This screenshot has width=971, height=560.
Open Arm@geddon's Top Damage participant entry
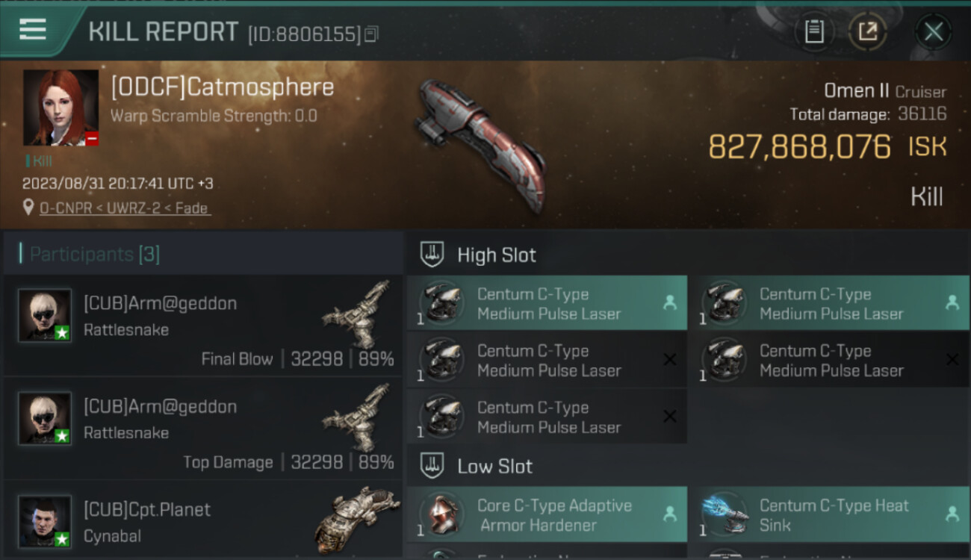203,429
